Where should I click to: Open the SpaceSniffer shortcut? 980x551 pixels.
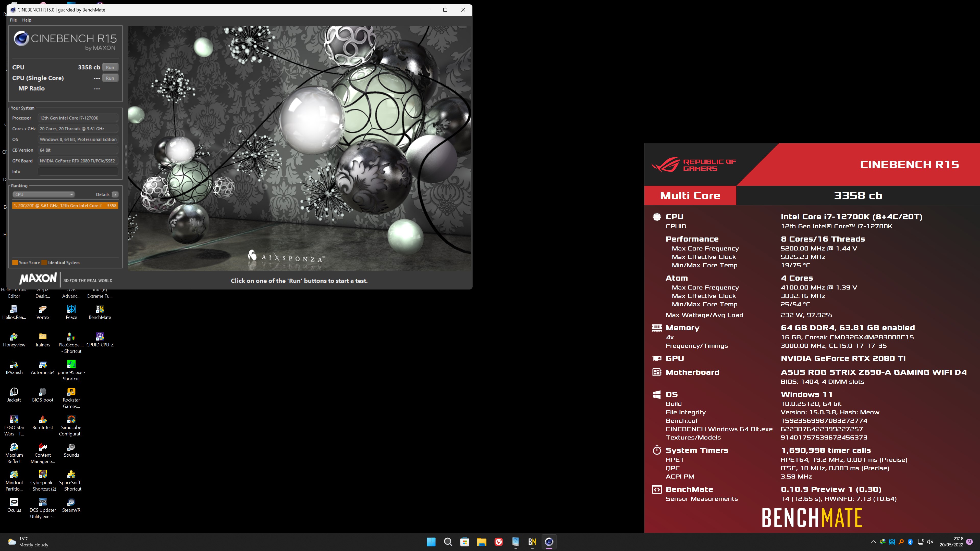pyautogui.click(x=71, y=480)
